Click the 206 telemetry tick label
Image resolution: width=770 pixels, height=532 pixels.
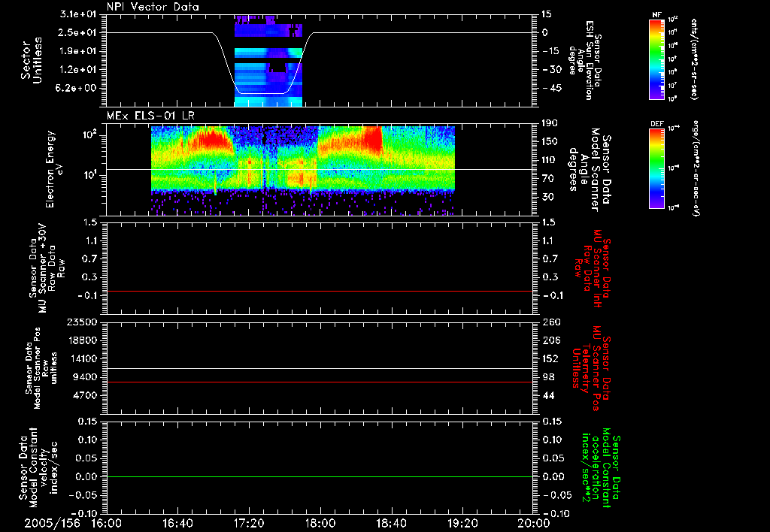[550, 340]
